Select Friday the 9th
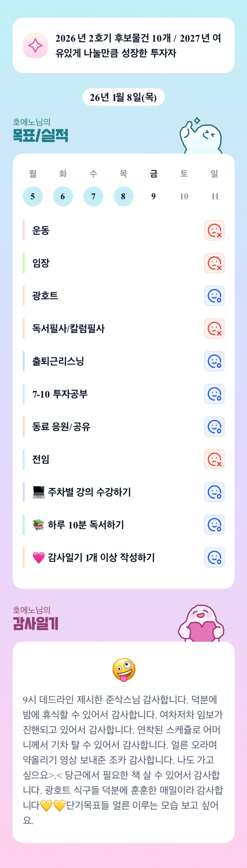 point(154,196)
